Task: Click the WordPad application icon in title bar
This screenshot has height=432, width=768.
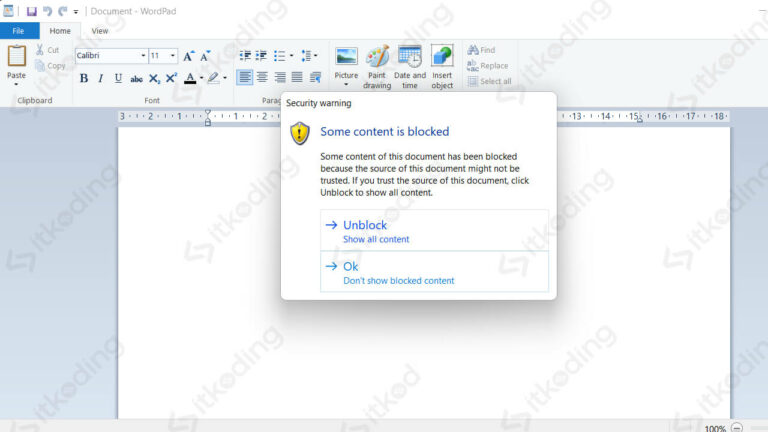Action: pos(8,11)
